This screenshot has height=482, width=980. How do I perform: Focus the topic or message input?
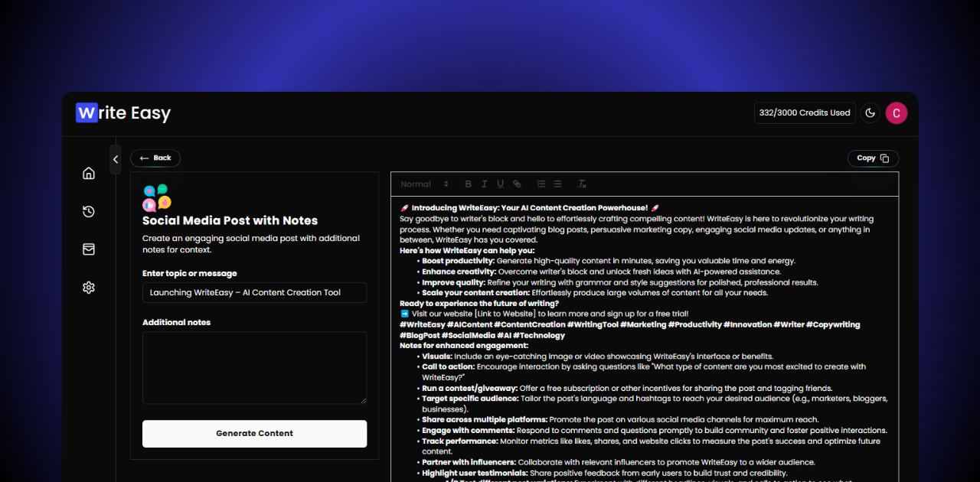click(x=254, y=292)
